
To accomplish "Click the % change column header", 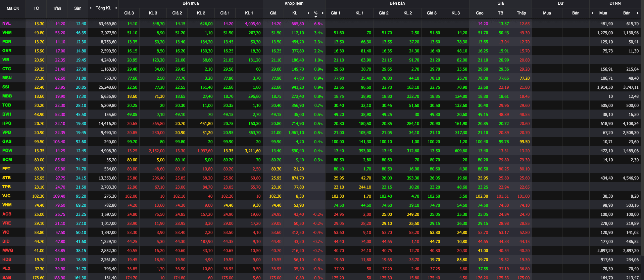I will click(x=315, y=13).
